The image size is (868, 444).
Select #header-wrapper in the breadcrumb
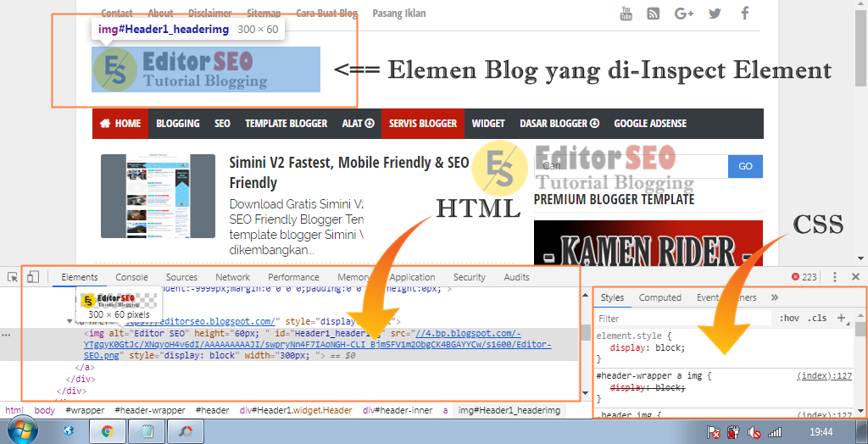coord(150,410)
